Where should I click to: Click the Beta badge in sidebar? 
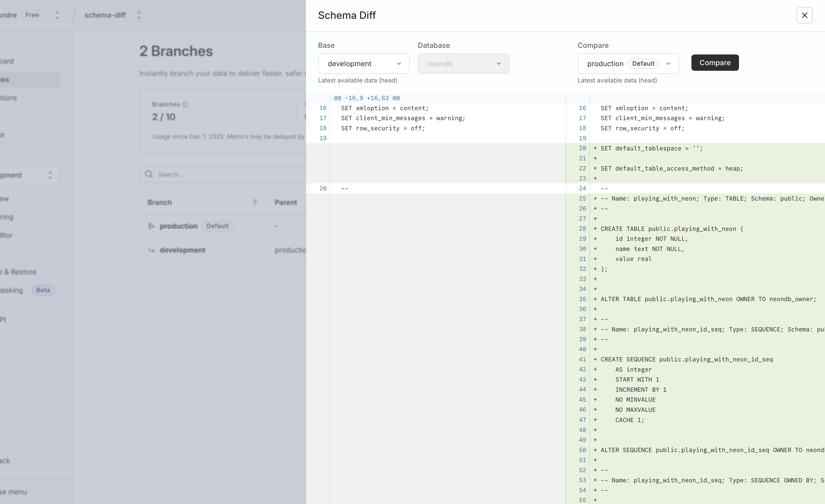coord(43,290)
